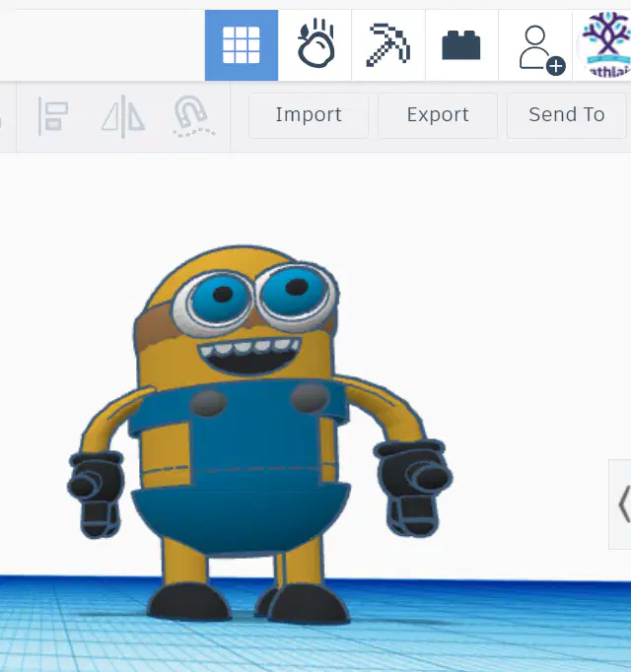Open the Sim Lab apple-and-hand icon
The image size is (631, 672).
point(315,45)
